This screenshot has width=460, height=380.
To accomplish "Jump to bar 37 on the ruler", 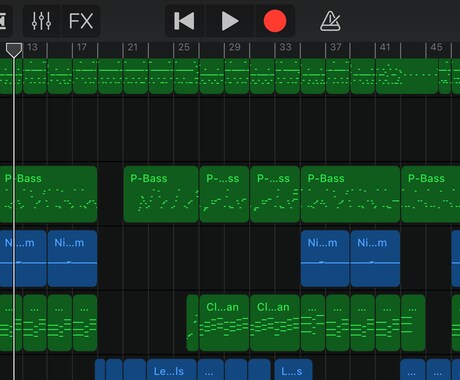I will point(336,47).
